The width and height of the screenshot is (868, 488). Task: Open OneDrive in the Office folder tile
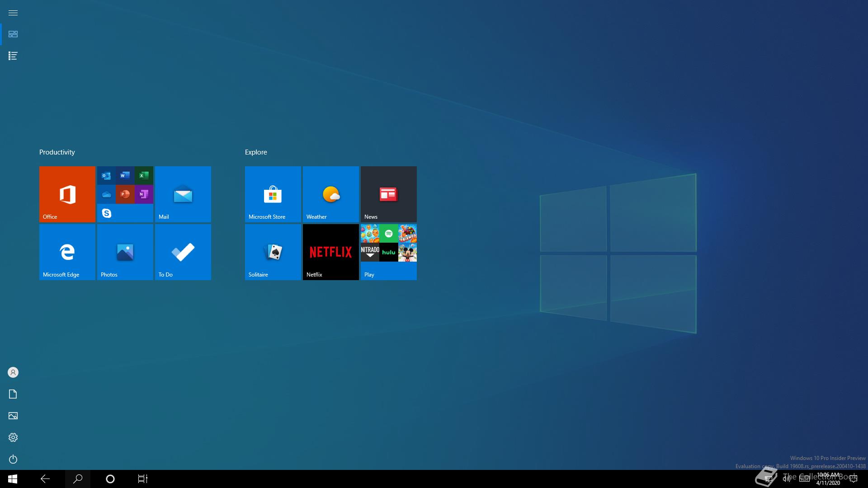tap(106, 194)
